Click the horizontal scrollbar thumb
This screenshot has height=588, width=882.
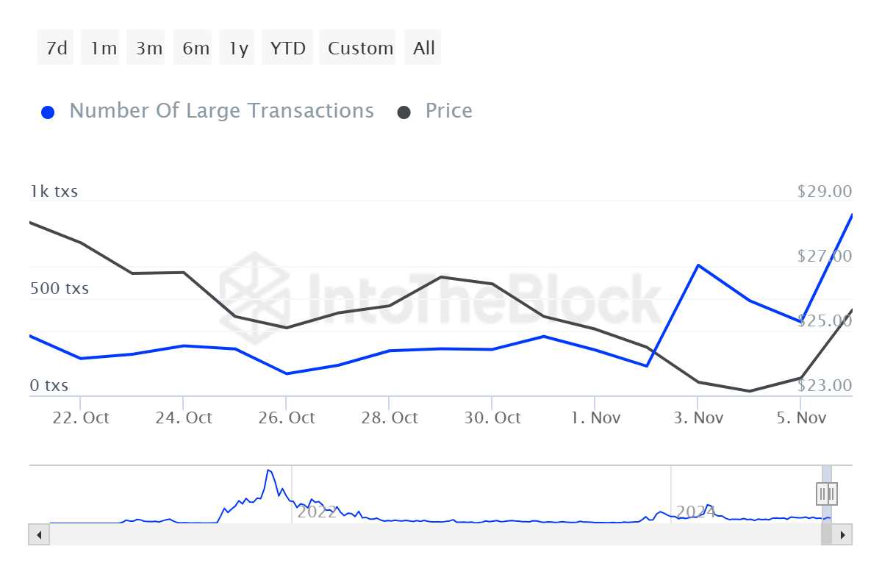825,534
